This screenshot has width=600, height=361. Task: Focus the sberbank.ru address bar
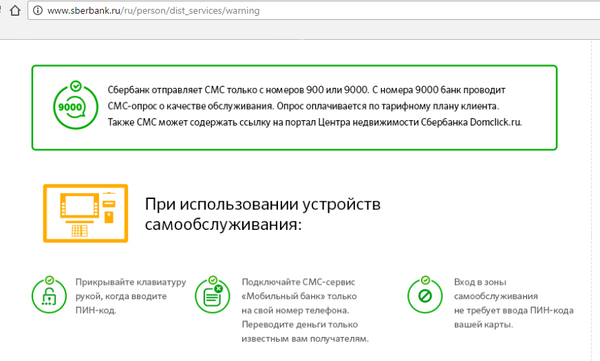(314, 10)
